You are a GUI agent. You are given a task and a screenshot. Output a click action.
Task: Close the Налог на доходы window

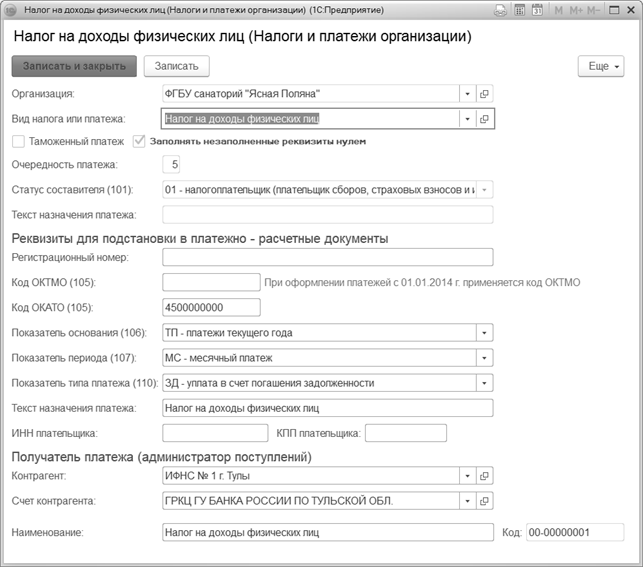tap(631, 10)
